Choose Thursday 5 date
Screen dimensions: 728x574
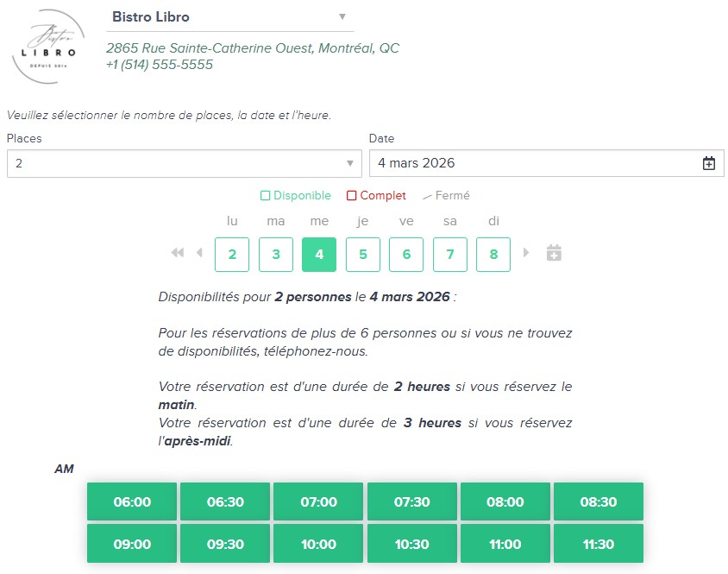pyautogui.click(x=362, y=255)
